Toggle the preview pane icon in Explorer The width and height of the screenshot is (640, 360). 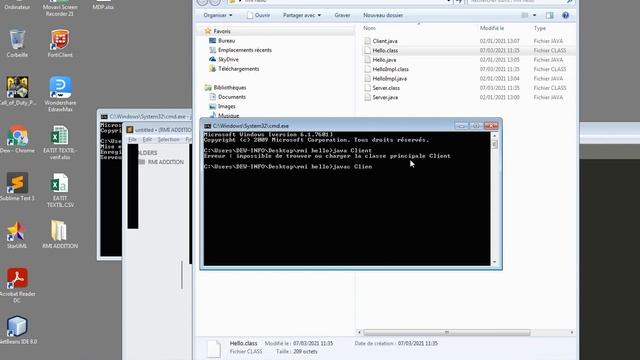(549, 15)
